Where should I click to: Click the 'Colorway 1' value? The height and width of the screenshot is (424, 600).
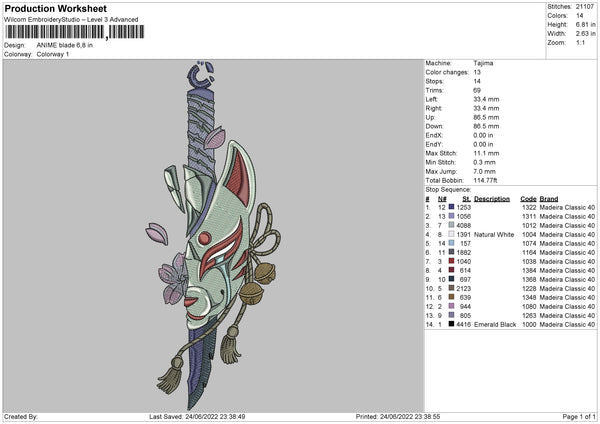(53, 54)
